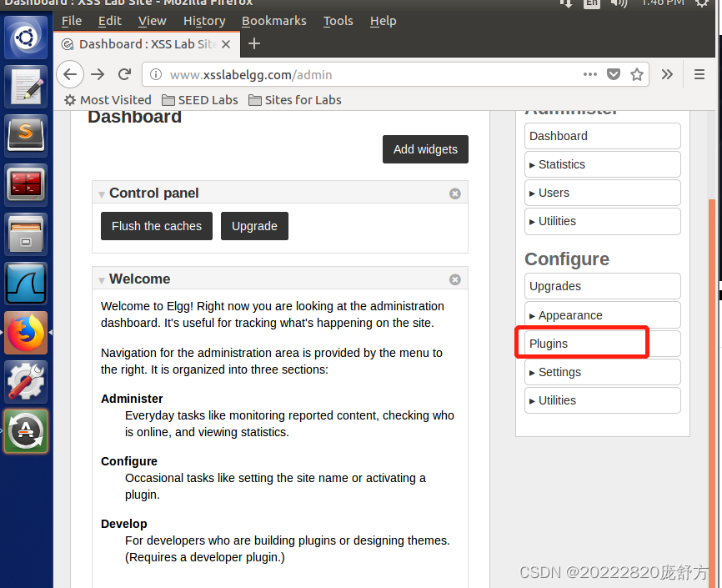Close the Dashboard XSS Lab Site tab
722x588 pixels.
coord(226,44)
